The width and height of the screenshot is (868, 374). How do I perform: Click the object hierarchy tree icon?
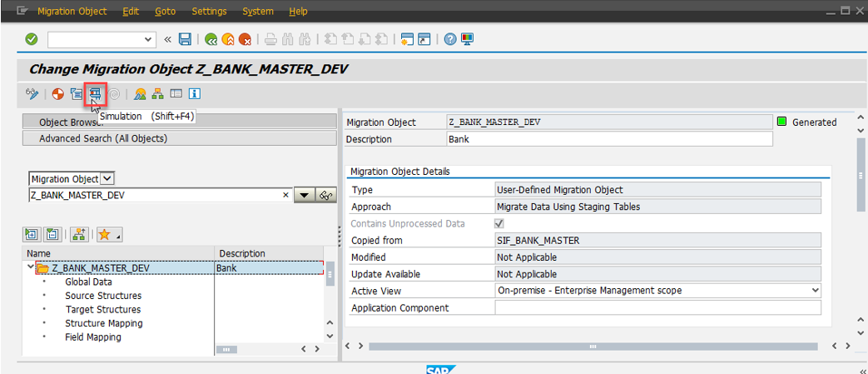78,234
